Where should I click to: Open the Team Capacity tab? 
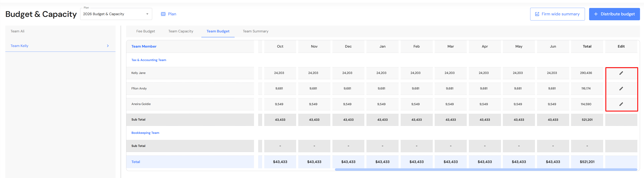[x=180, y=31]
